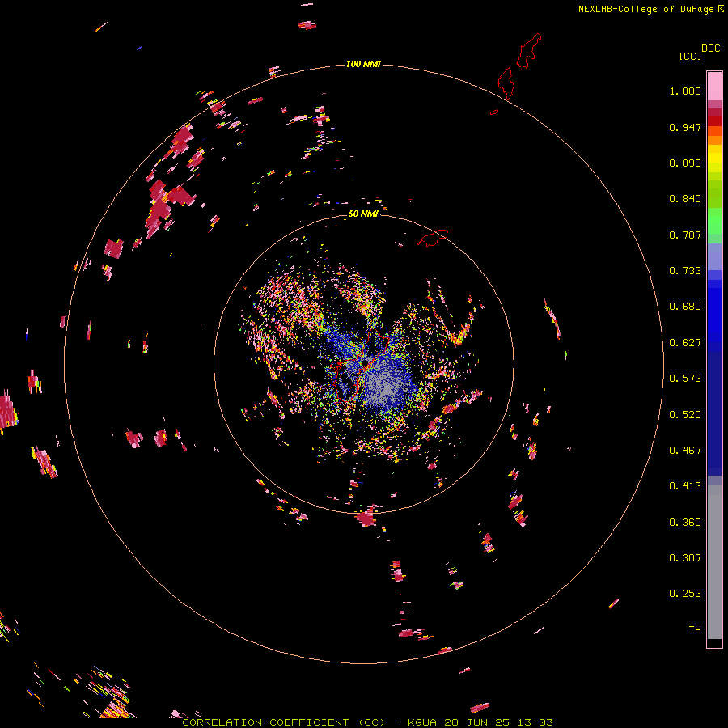Select the 0.680 scale value

click(x=685, y=307)
